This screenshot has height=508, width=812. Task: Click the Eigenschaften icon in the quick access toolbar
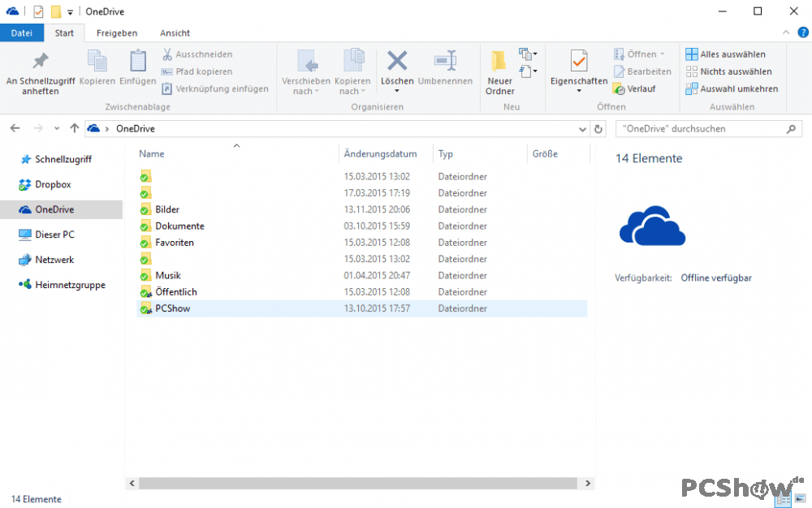click(x=38, y=11)
